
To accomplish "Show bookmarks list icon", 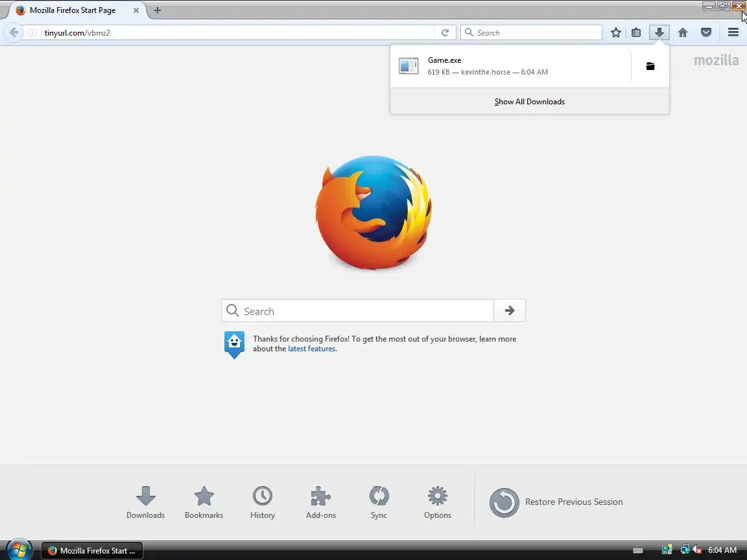I will click(636, 32).
